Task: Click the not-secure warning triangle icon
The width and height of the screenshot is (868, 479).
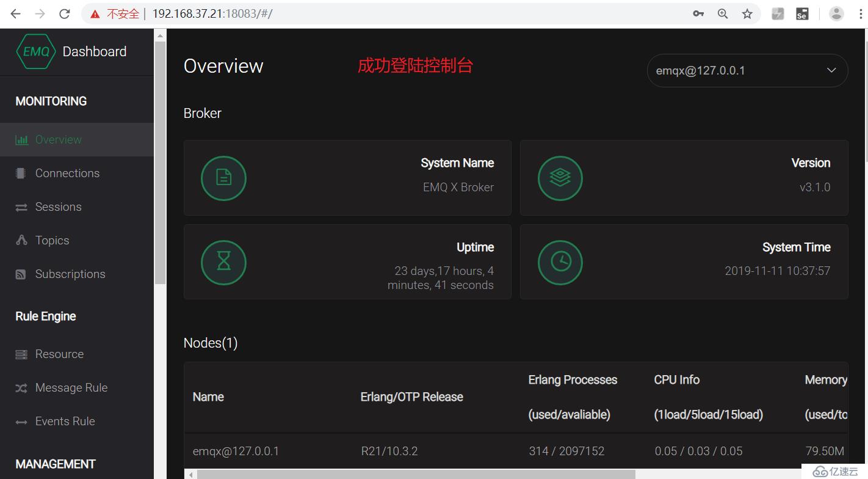Action: (95, 13)
